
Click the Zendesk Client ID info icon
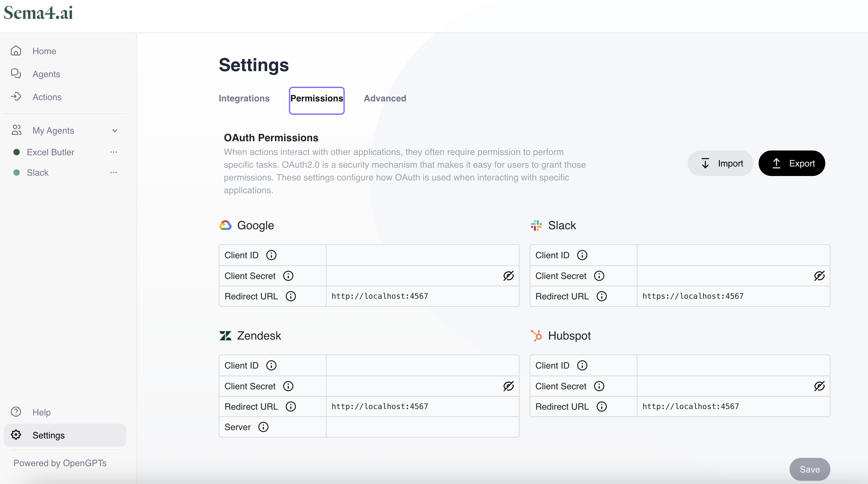271,365
